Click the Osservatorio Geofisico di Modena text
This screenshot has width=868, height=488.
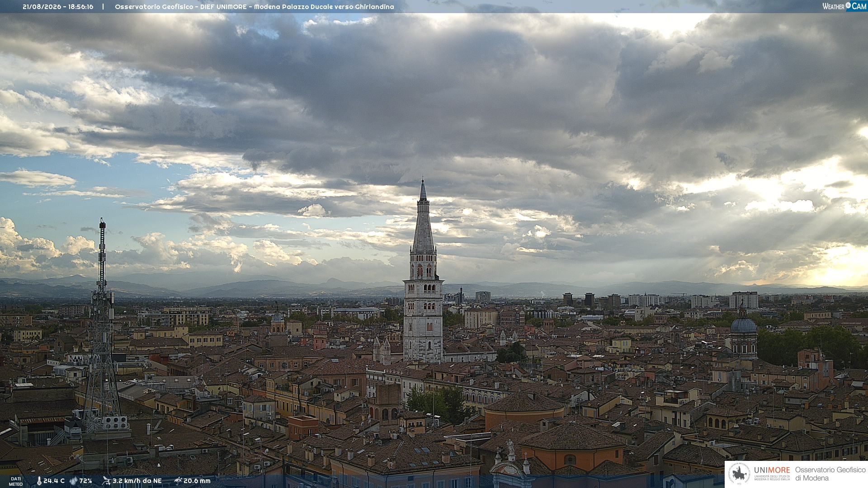(x=830, y=474)
